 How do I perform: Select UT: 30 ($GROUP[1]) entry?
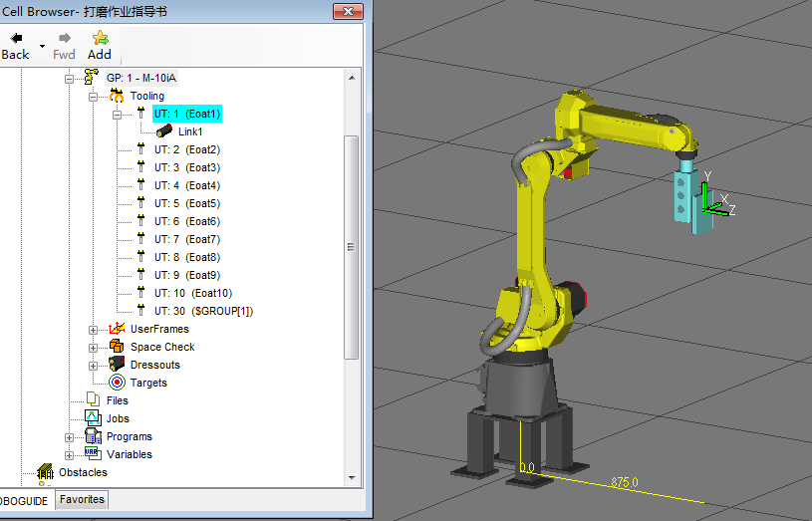[202, 312]
